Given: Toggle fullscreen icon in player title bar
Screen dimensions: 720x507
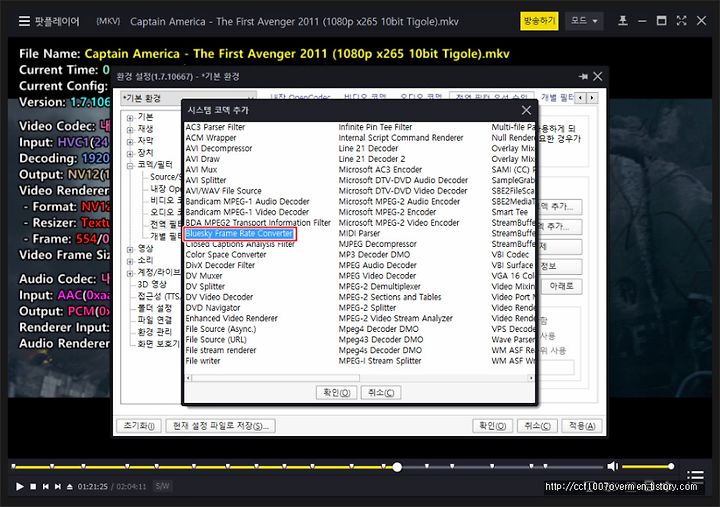Looking at the screenshot, I should coord(681,21).
